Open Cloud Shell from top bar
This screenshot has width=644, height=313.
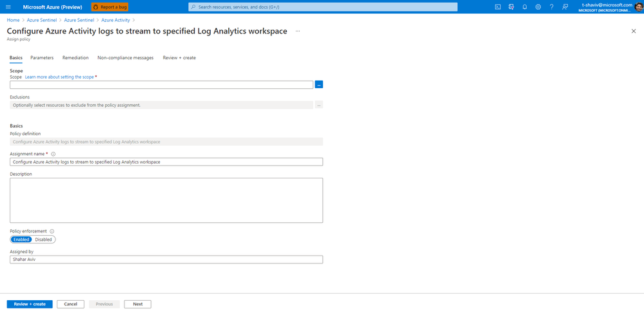[498, 7]
